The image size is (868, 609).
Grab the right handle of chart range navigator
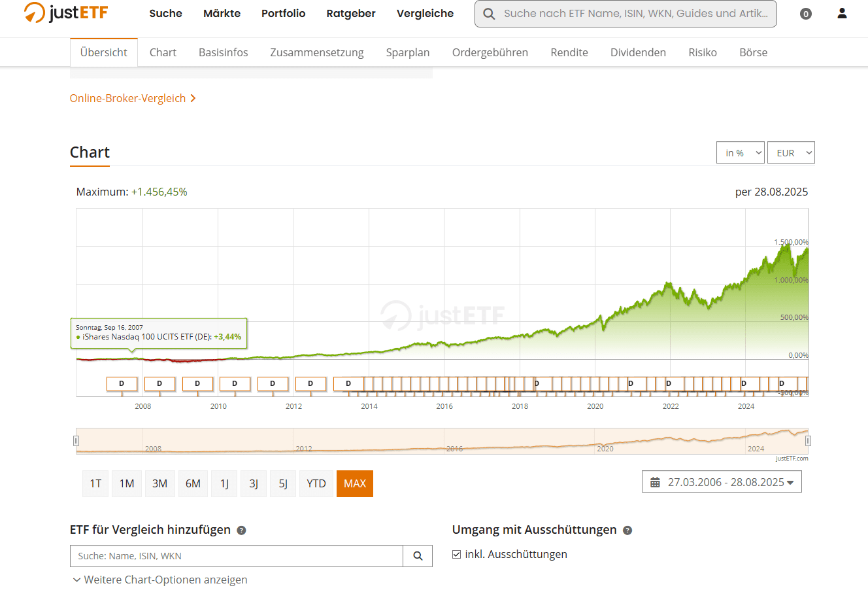pos(808,441)
